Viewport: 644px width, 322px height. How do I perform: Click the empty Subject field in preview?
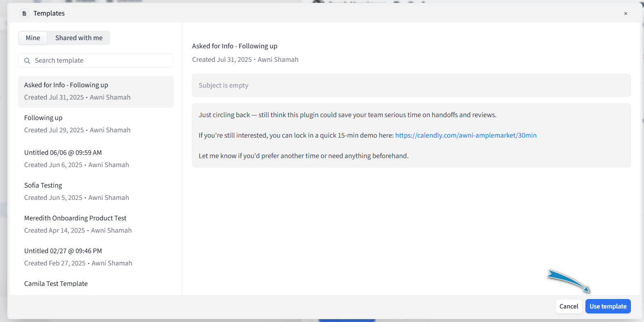point(411,85)
